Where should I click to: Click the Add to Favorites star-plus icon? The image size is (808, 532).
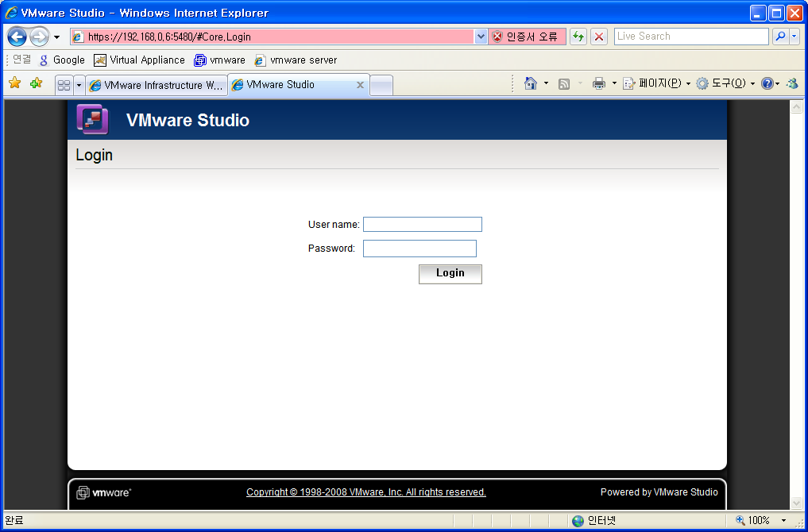pyautogui.click(x=36, y=83)
